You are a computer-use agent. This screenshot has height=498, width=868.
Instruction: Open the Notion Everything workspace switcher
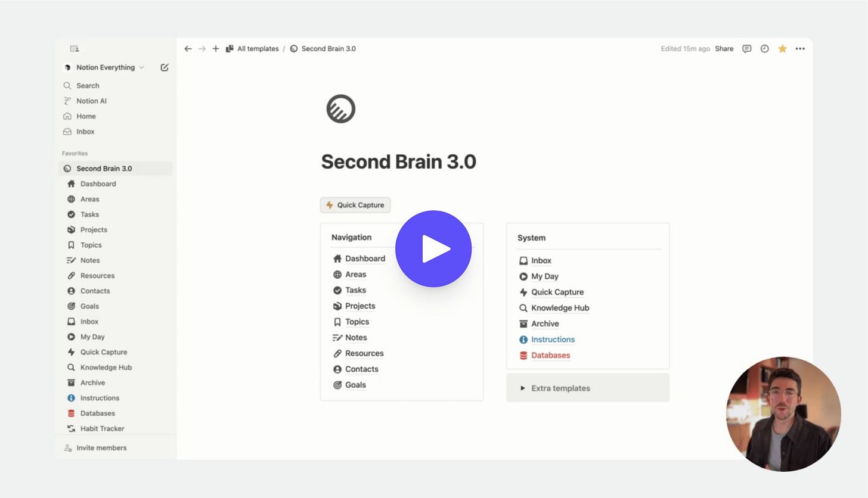click(104, 67)
